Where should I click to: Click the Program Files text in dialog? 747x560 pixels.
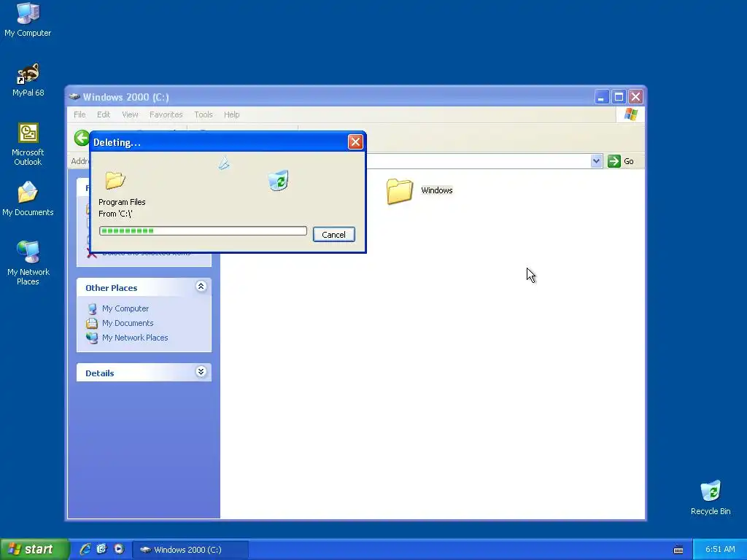click(122, 202)
